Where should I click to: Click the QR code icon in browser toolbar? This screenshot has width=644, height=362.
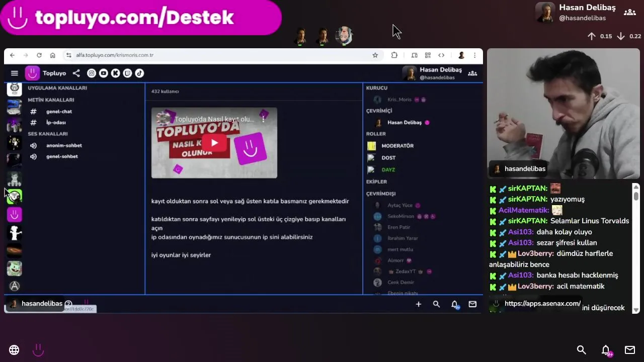[428, 55]
